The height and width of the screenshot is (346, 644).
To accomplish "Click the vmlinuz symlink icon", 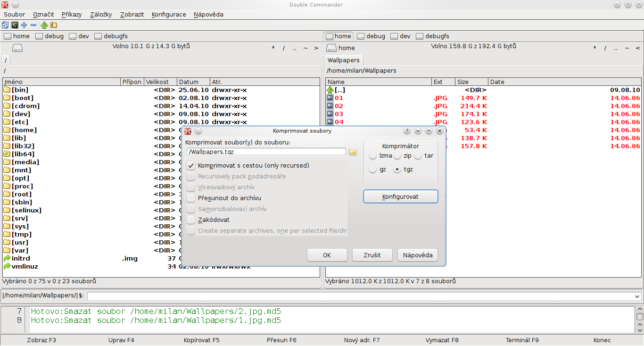I will click(7, 266).
